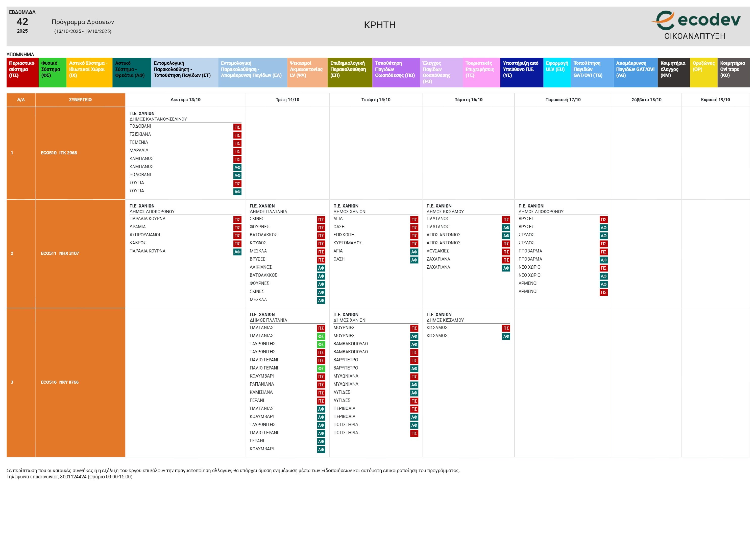
Task: Click the ΑΦ badge beside ΣΟΥΓΙΑ
Action: click(237, 192)
